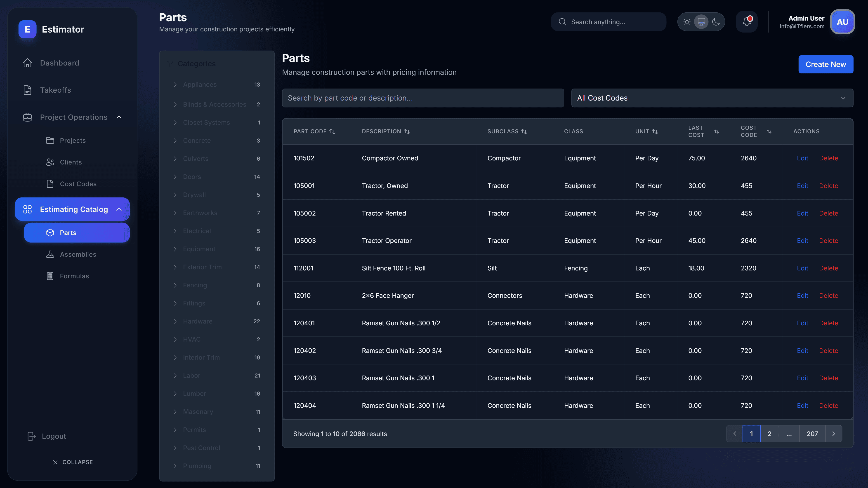This screenshot has height=488, width=868.
Task: Open Clients menu item
Action: click(77, 162)
